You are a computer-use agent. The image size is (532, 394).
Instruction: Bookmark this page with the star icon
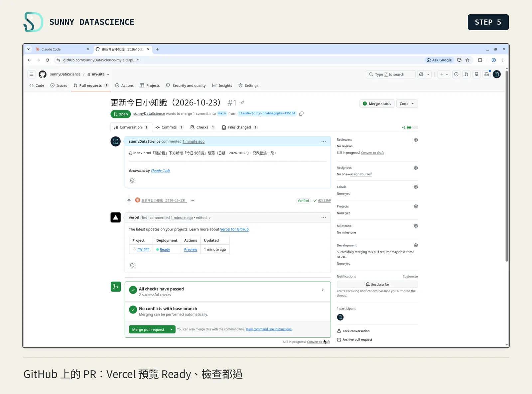(467, 60)
